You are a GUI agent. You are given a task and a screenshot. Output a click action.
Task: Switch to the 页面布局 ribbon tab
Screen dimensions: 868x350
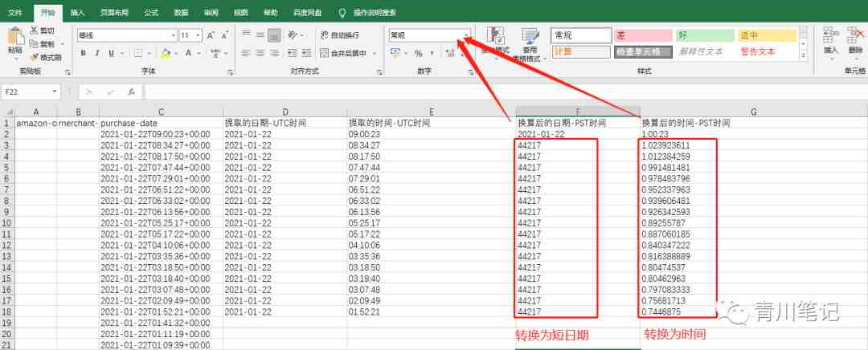[113, 12]
